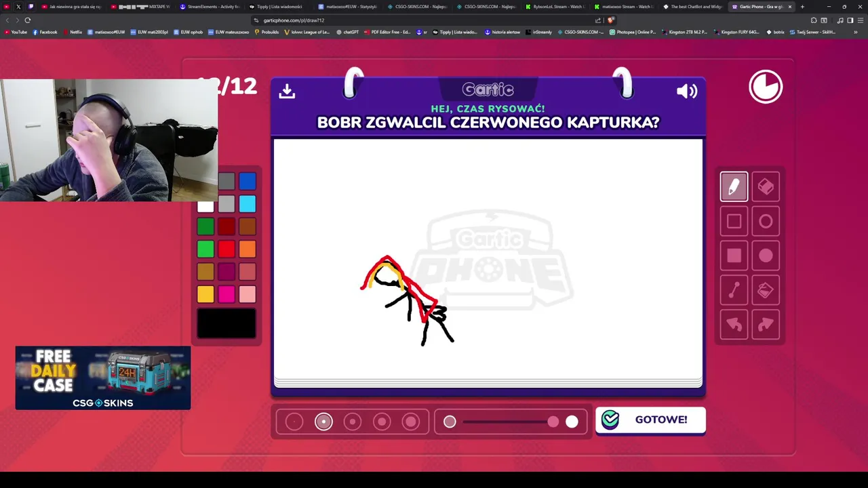Open the Brave Shields lion icon

[x=611, y=20]
